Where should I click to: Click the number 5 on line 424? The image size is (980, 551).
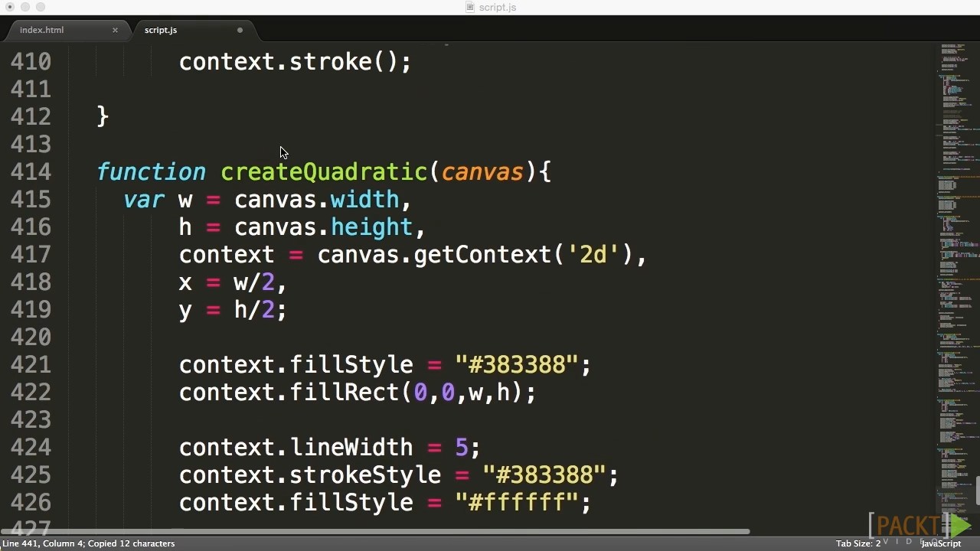click(462, 447)
